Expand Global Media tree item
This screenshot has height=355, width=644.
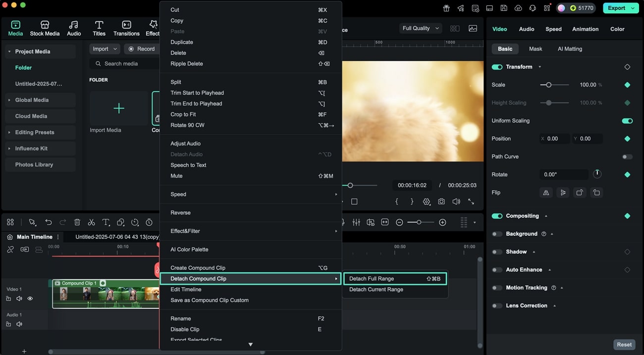pos(9,100)
